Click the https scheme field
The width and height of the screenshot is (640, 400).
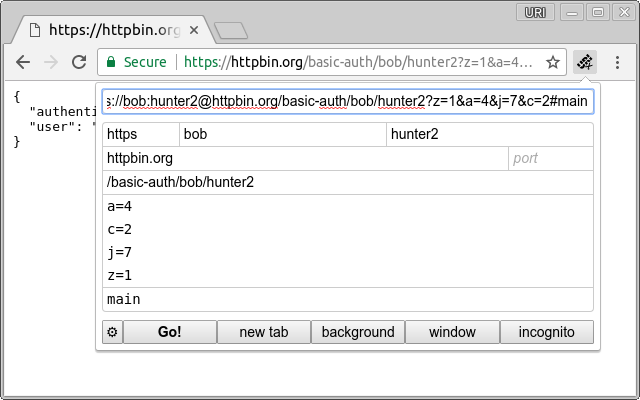coord(141,134)
